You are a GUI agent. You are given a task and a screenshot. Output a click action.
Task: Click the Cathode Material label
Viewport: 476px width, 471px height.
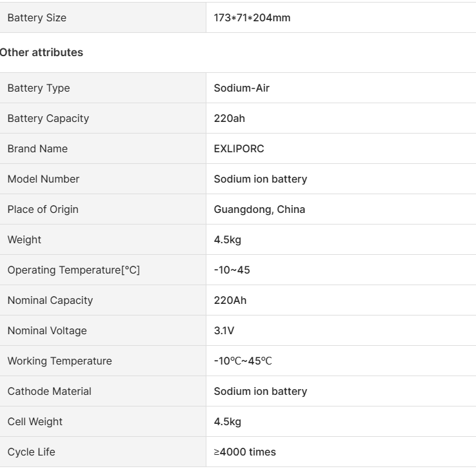pyautogui.click(x=49, y=391)
